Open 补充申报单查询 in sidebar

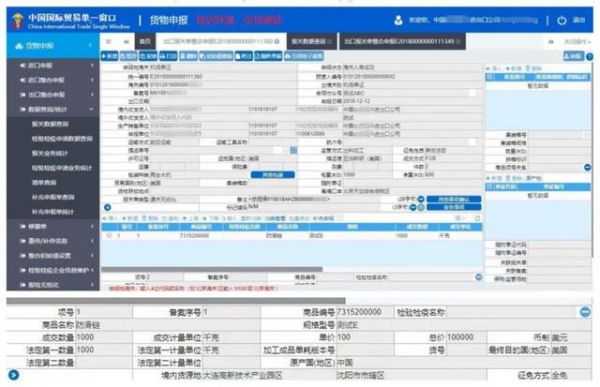tap(53, 197)
